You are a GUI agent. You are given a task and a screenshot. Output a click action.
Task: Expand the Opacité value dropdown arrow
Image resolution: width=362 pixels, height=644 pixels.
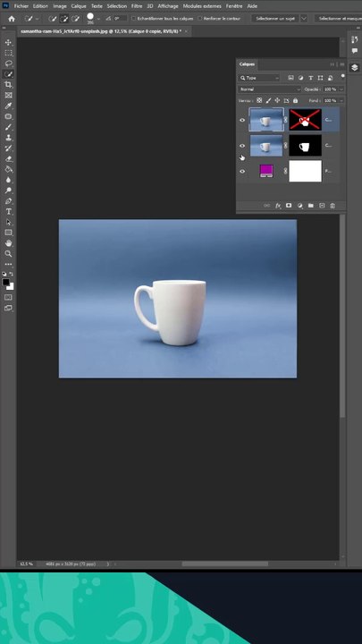(x=341, y=89)
